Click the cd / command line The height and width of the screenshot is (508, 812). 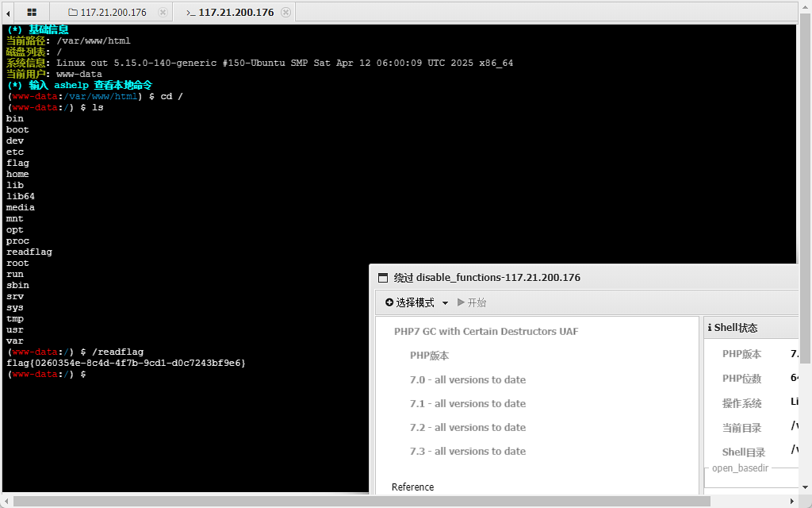95,96
